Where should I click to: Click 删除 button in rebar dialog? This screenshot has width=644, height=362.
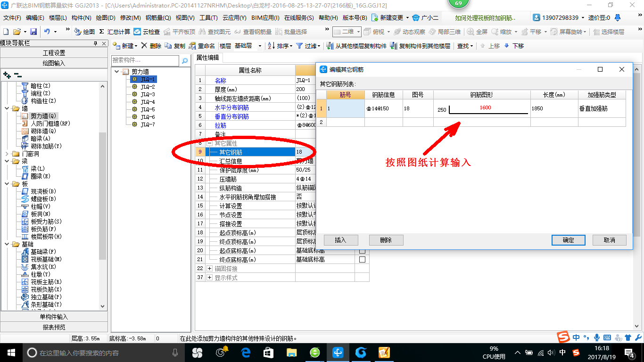386,240
